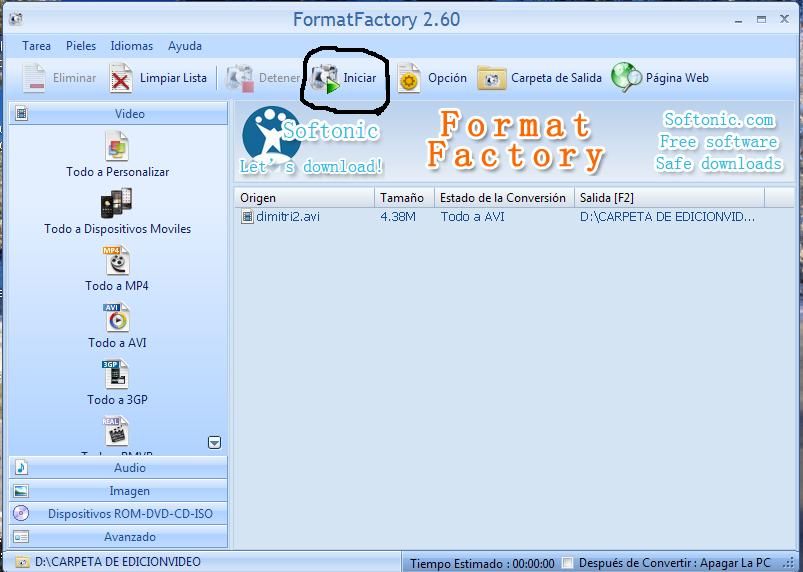Click the Página Web label
The width and height of the screenshot is (803, 572).
coord(677,78)
